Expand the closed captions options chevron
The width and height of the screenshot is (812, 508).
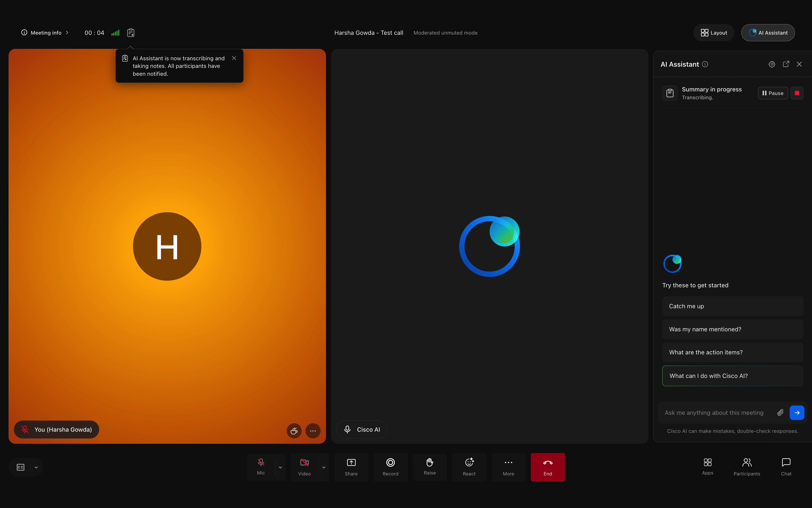pyautogui.click(x=36, y=467)
